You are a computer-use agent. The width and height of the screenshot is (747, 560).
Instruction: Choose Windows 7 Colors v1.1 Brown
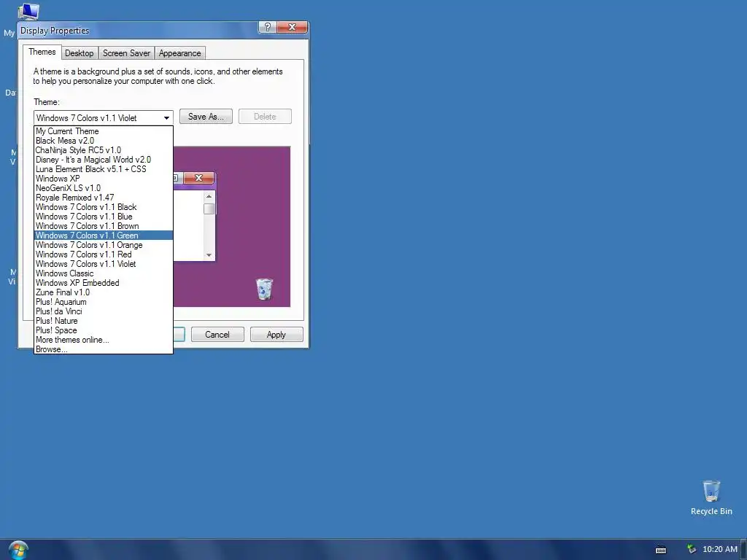point(104,226)
